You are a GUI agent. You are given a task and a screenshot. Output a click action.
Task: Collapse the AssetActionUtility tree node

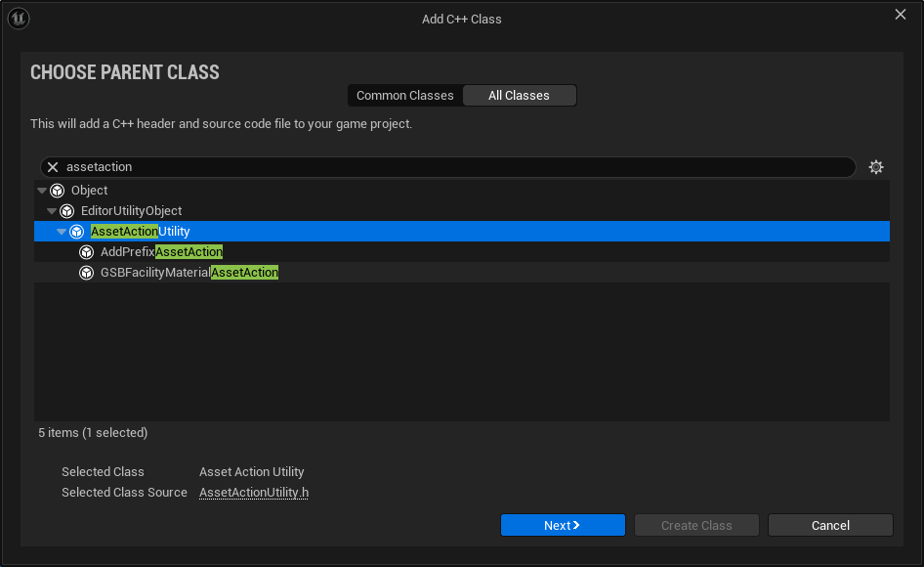point(62,232)
